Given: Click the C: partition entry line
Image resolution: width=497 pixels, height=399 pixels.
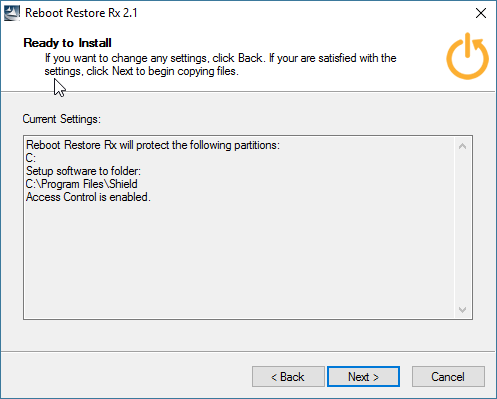Looking at the screenshot, I should pos(31,158).
